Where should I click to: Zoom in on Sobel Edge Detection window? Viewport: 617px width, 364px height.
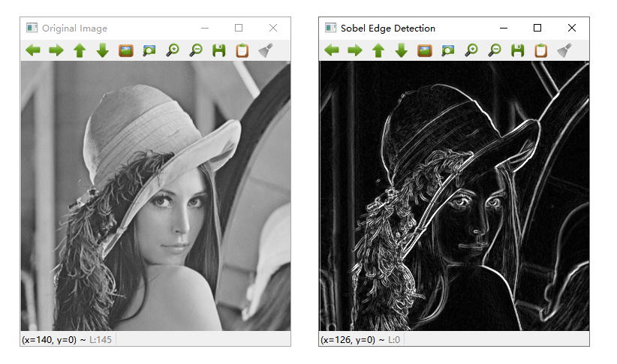471,50
